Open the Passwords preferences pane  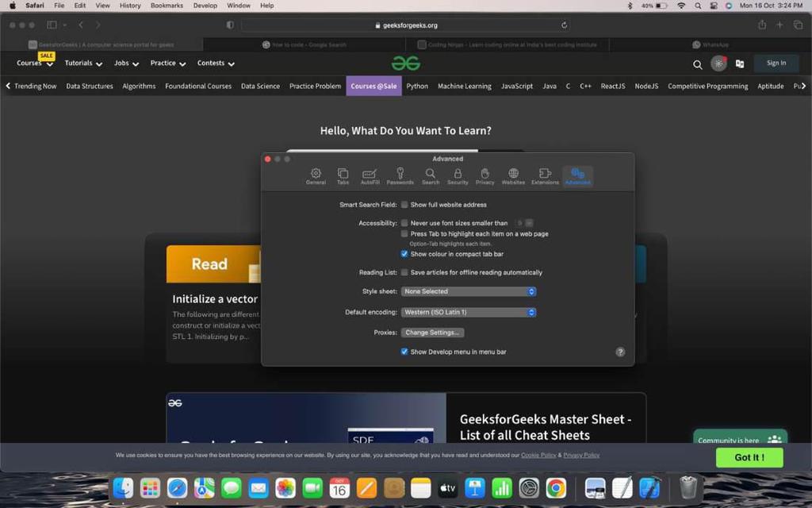(400, 176)
